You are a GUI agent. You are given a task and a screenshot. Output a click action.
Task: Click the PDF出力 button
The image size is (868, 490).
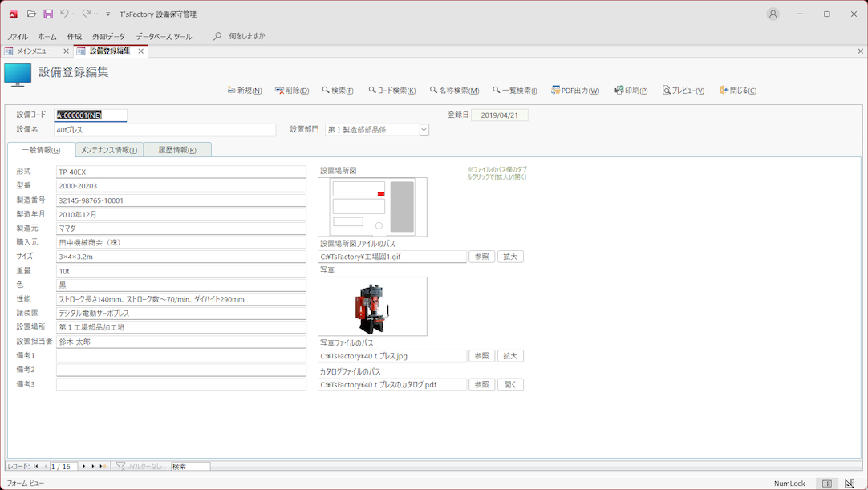tap(575, 91)
